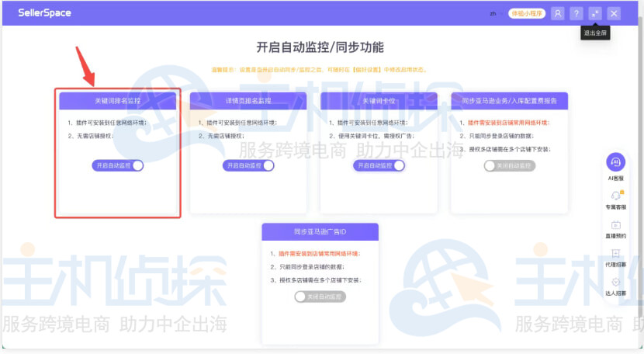This screenshot has height=354, width=644.
Task: Toggle 详情页排名监控 auto monitoring switch
Action: 248,165
